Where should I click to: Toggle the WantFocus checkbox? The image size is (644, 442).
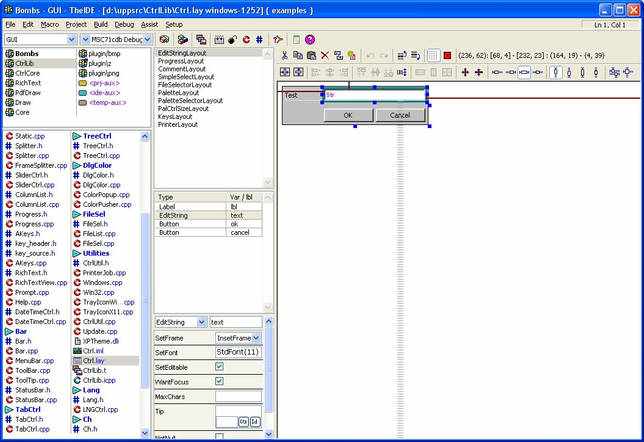click(219, 381)
